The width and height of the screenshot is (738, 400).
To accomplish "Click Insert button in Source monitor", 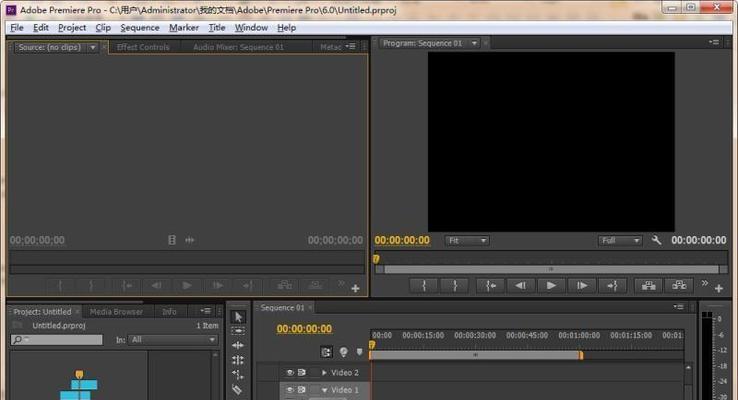I will 284,285.
